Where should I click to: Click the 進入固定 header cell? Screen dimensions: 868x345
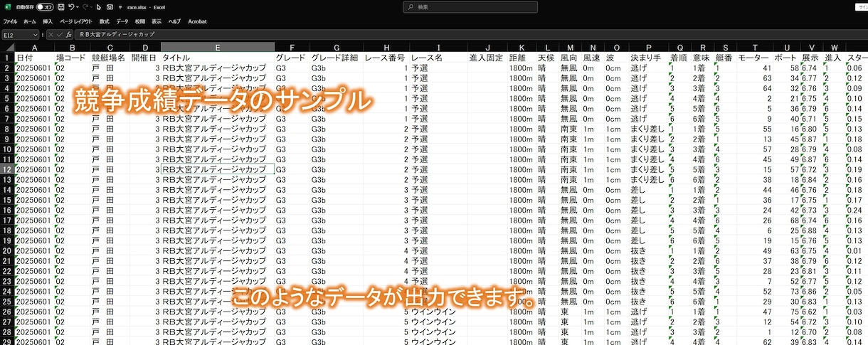click(487, 58)
